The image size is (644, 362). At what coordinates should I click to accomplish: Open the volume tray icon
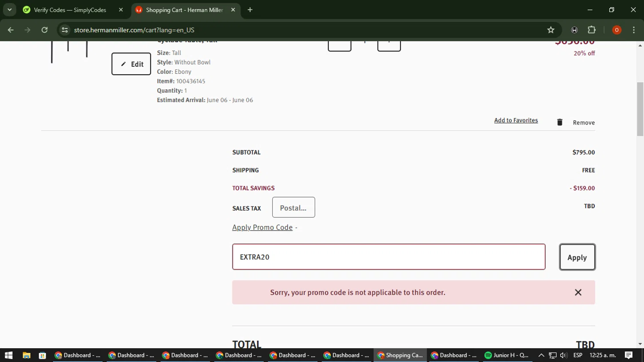(564, 355)
